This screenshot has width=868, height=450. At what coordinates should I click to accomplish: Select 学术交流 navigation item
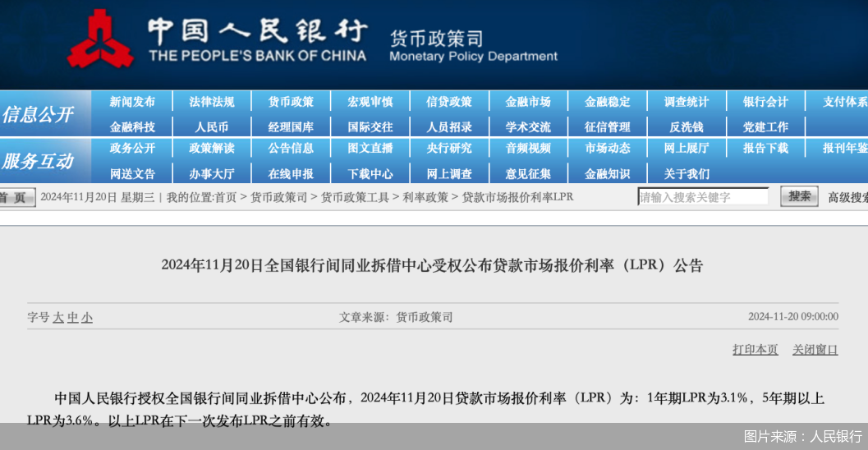(528, 127)
